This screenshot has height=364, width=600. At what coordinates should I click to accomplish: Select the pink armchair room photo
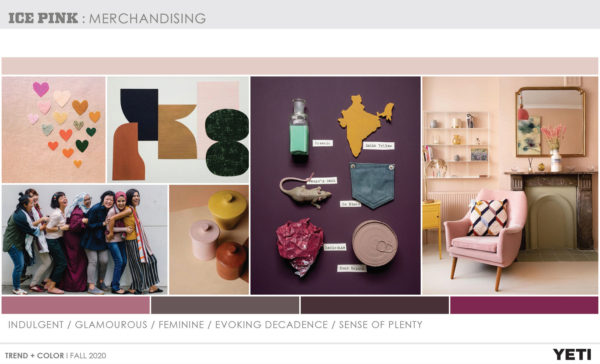click(510, 185)
